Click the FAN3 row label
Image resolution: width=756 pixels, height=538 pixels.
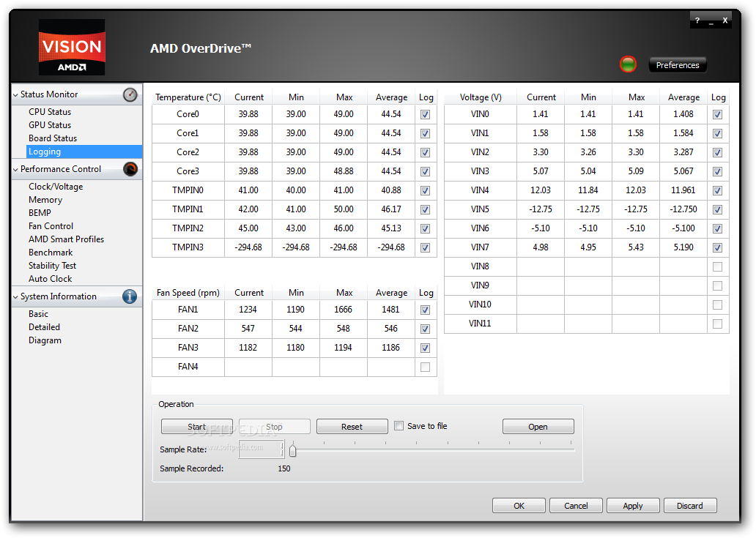pyautogui.click(x=188, y=348)
